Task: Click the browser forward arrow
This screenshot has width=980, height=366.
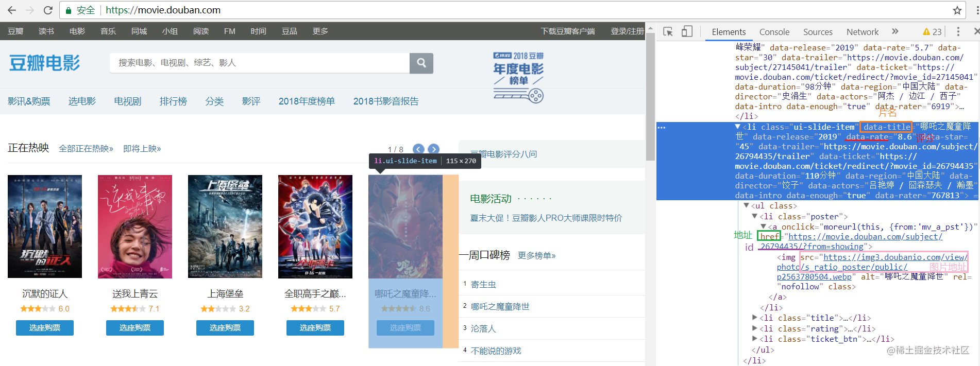Action: pyautogui.click(x=30, y=10)
